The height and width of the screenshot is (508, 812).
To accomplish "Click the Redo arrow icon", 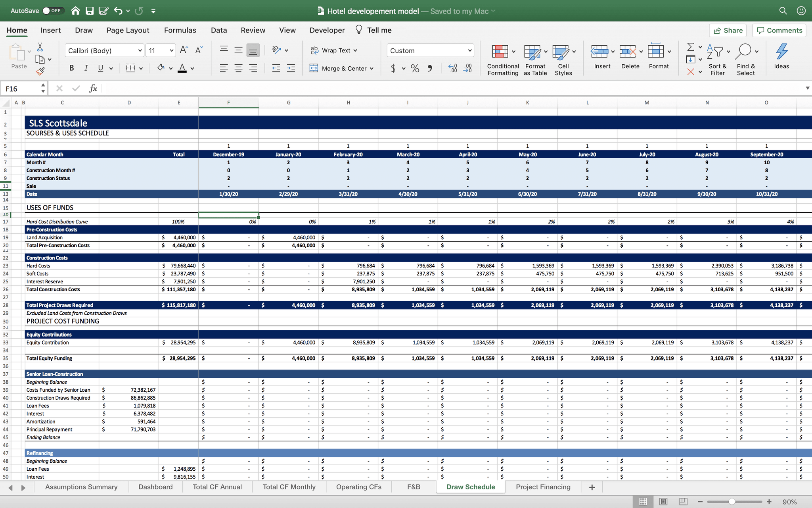I will [139, 11].
